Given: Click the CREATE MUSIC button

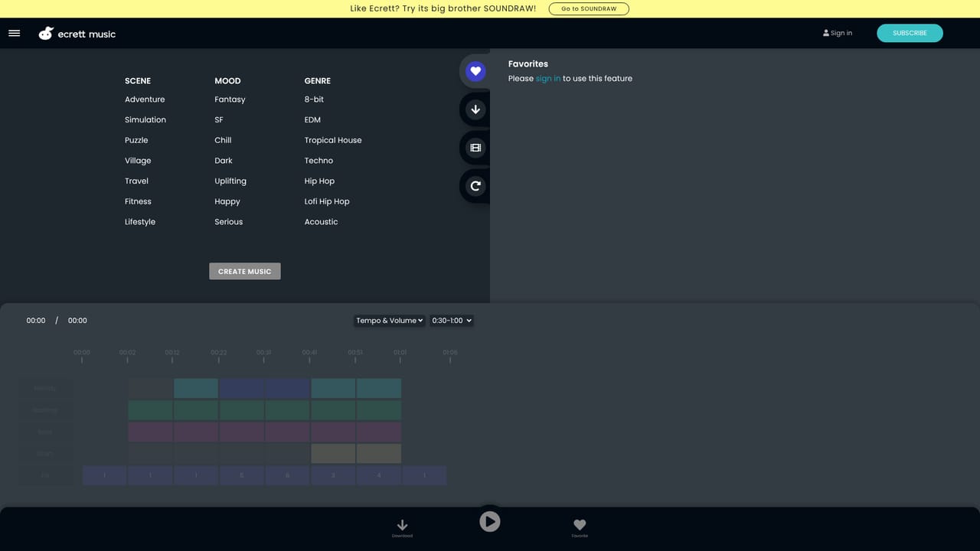Looking at the screenshot, I should (x=245, y=272).
